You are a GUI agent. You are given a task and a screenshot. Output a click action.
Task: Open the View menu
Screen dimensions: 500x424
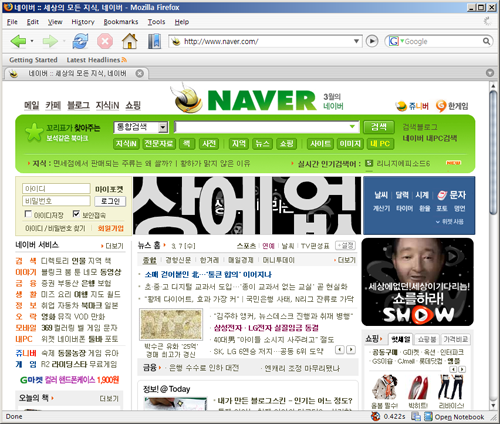point(55,22)
